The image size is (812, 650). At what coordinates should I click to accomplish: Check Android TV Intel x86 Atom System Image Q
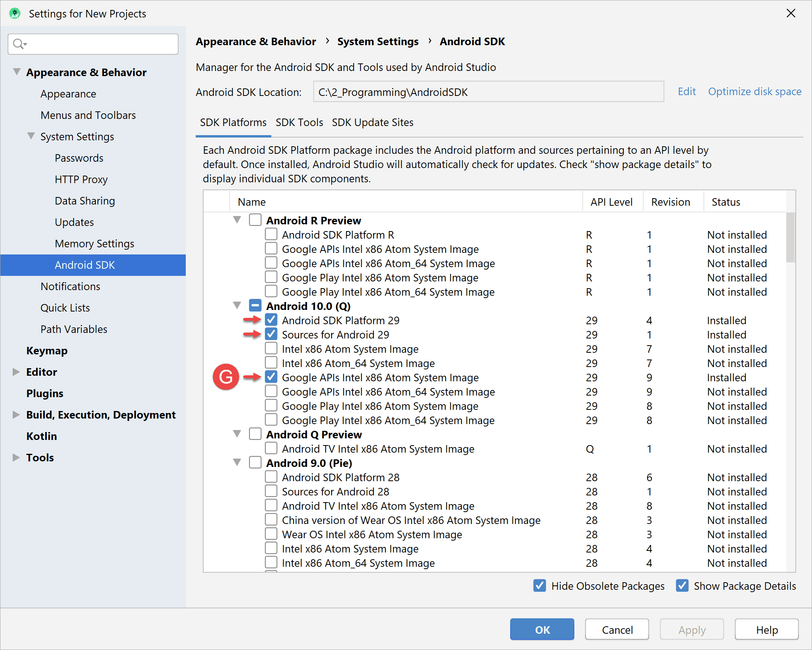271,448
